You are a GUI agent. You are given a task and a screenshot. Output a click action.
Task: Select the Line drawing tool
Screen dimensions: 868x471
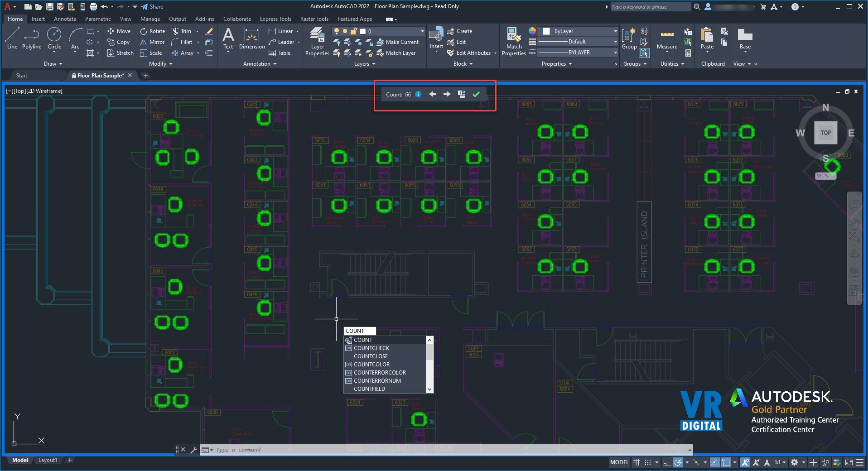coord(12,38)
